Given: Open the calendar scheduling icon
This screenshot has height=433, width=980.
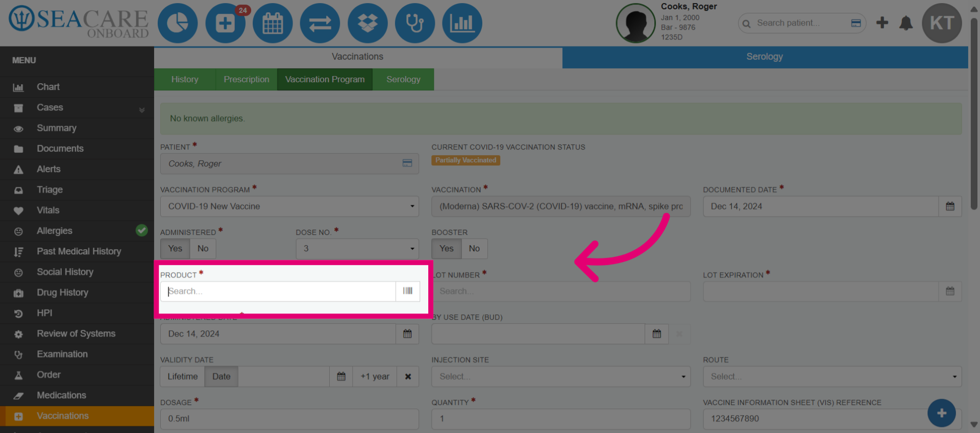Looking at the screenshot, I should [x=273, y=23].
